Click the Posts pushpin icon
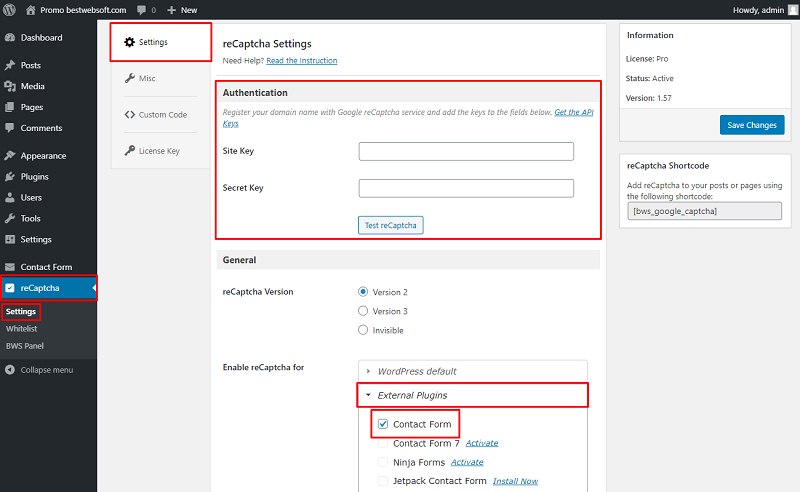This screenshot has width=800, height=492. point(10,65)
